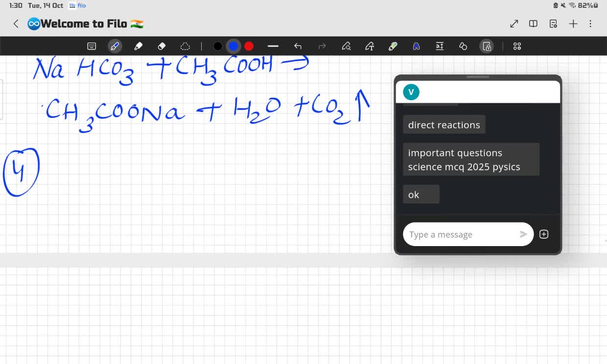Go back using the back arrow
This screenshot has height=364, width=607.
click(x=16, y=23)
